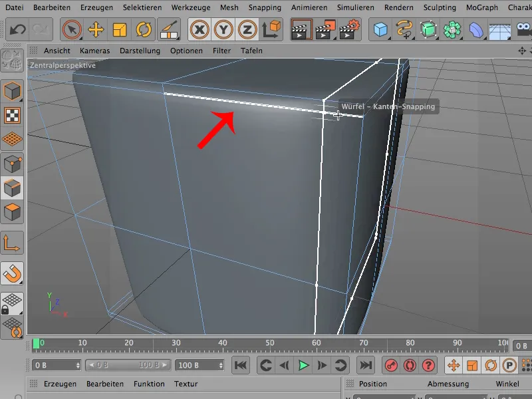
Task: Go to previous keyframe
Action: [265, 365]
